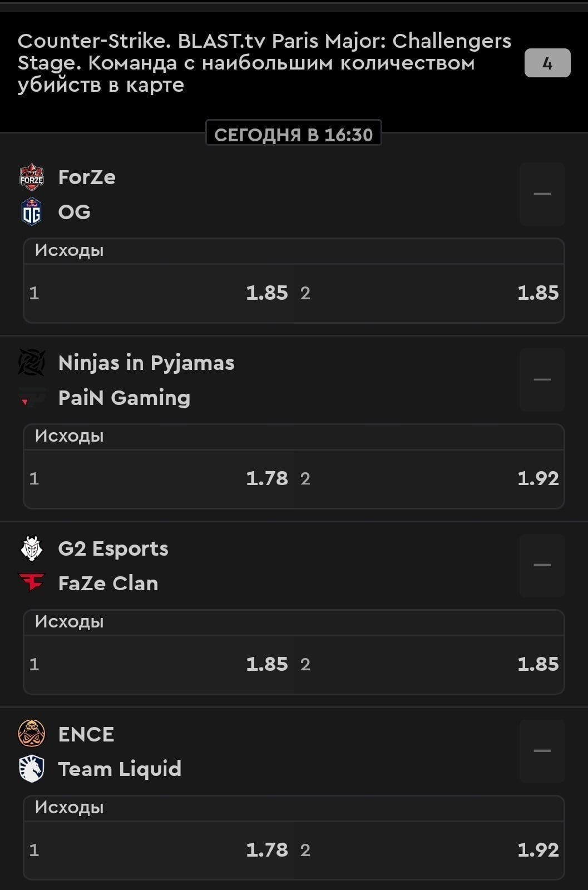The width and height of the screenshot is (588, 890).
Task: Click the OG team logo
Action: (32, 212)
